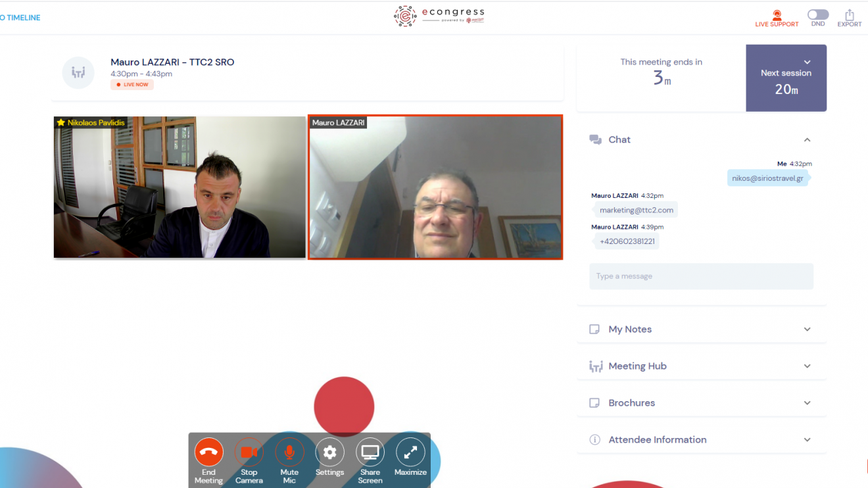Click the Meeting Hub table icon
Image resolution: width=868 pixels, height=488 pixels.
coord(596,366)
